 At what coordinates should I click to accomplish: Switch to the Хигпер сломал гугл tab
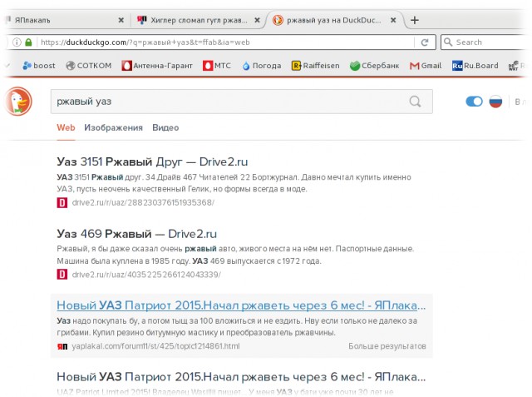[199, 20]
